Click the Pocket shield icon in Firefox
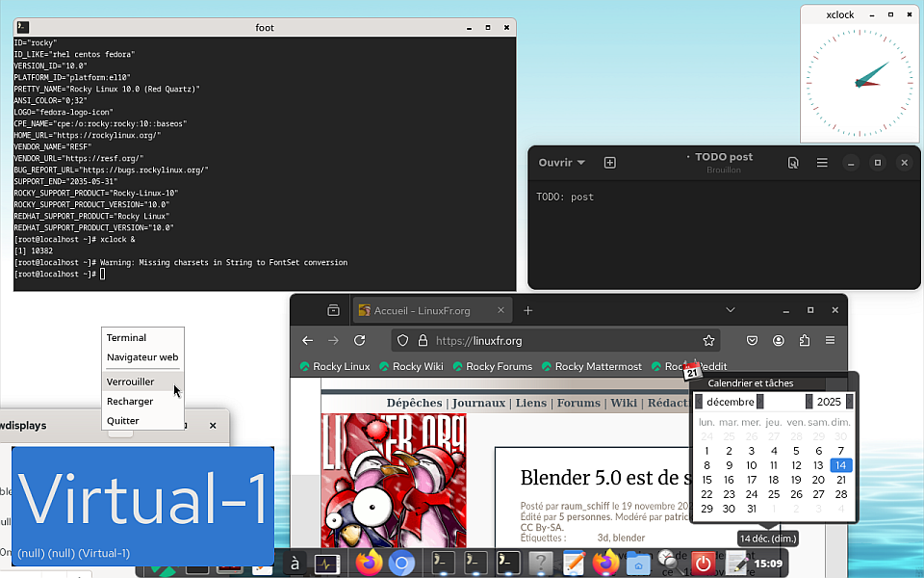 tap(754, 340)
